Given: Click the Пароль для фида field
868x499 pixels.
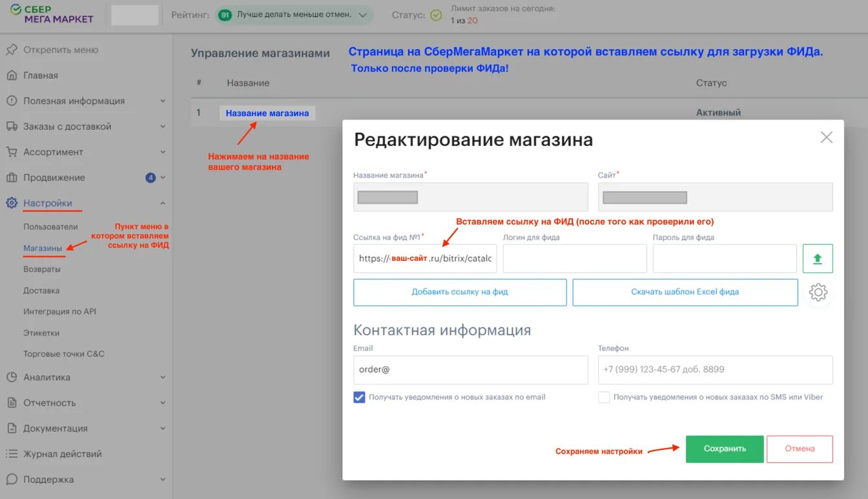Looking at the screenshot, I should pos(725,259).
